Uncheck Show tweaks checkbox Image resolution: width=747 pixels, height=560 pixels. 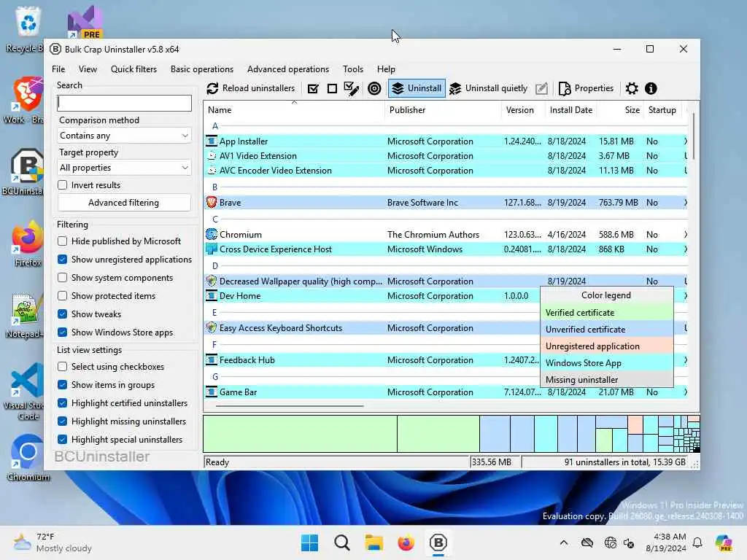pos(63,314)
